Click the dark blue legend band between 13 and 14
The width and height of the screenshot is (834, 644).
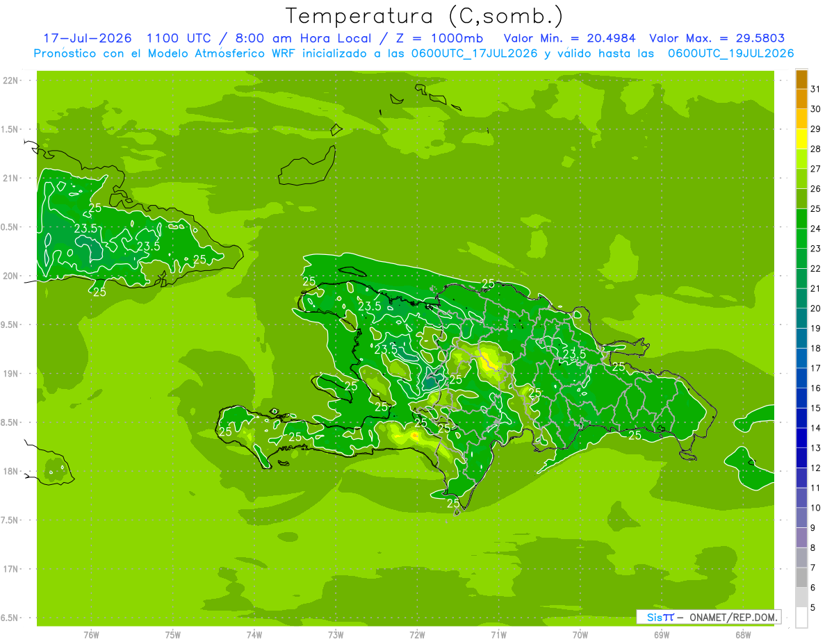(x=801, y=438)
